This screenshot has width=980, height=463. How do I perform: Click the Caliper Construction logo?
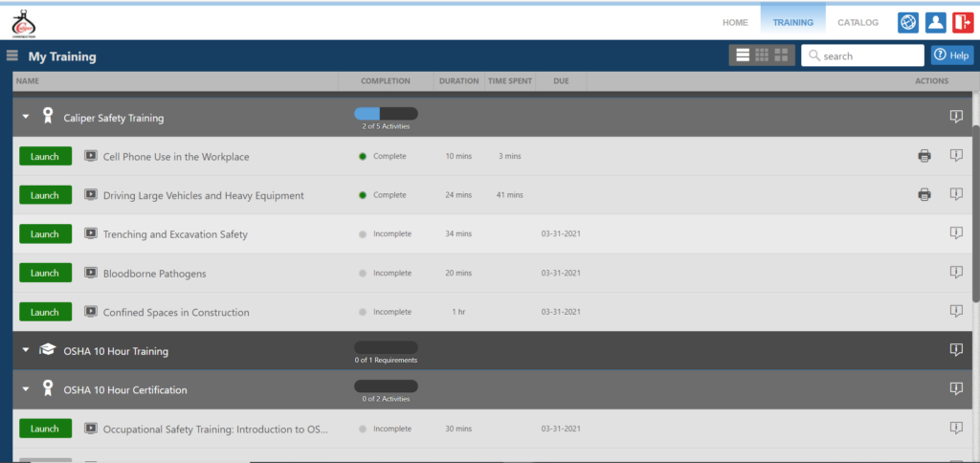(x=24, y=24)
